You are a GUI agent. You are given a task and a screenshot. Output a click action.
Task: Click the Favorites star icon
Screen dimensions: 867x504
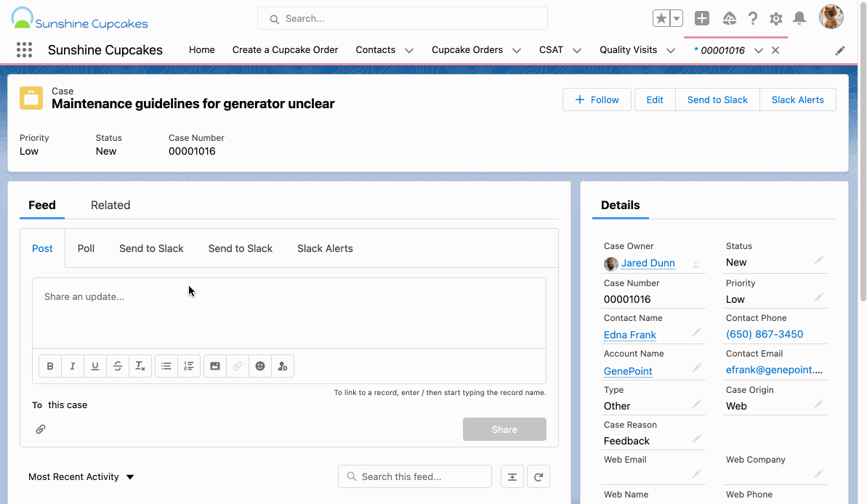click(661, 18)
